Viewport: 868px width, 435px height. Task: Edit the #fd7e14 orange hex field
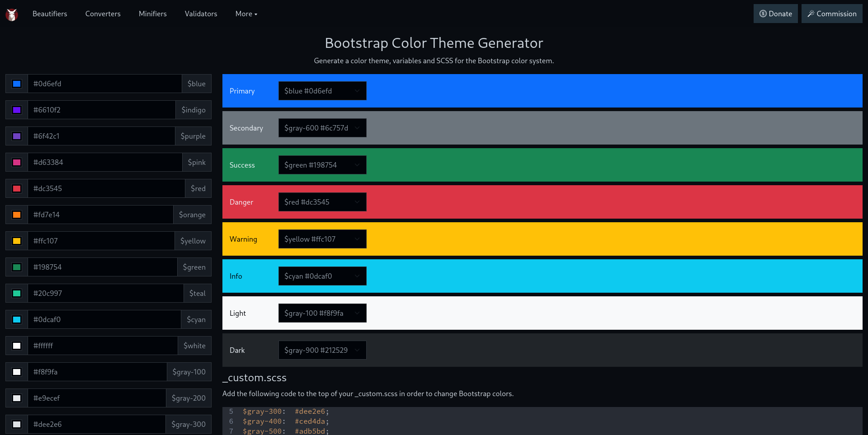click(101, 215)
